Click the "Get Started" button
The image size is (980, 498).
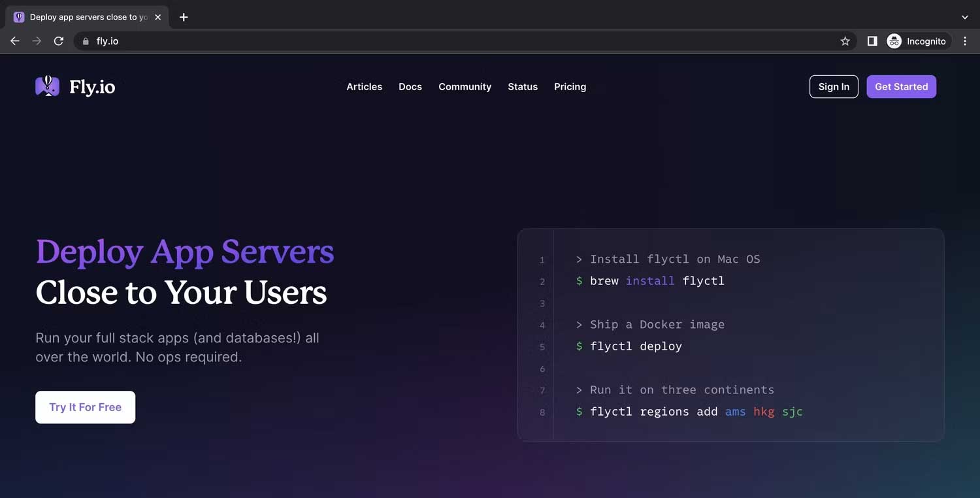pos(901,86)
